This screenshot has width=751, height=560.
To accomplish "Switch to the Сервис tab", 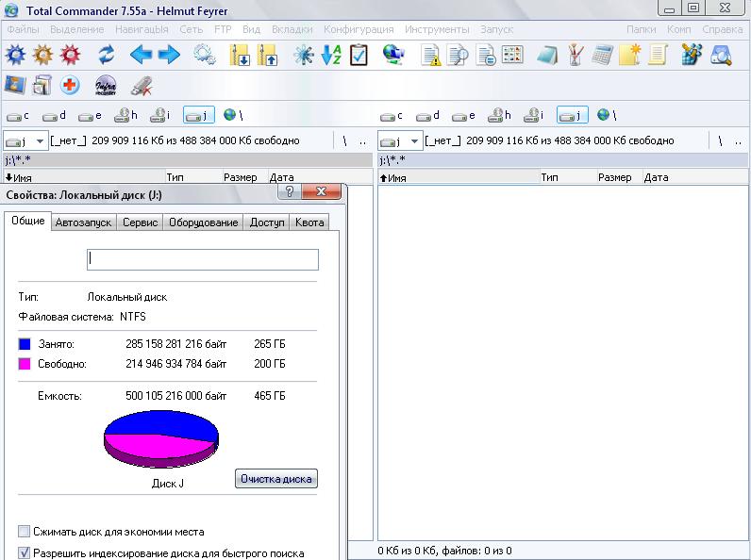I will pos(140,222).
